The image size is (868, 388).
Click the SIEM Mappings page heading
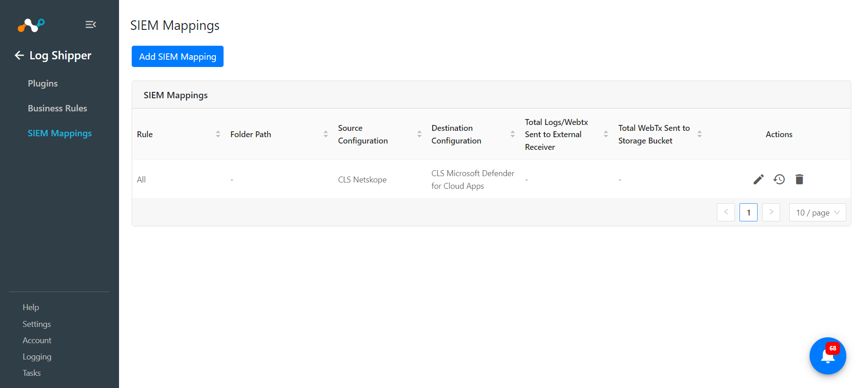175,25
